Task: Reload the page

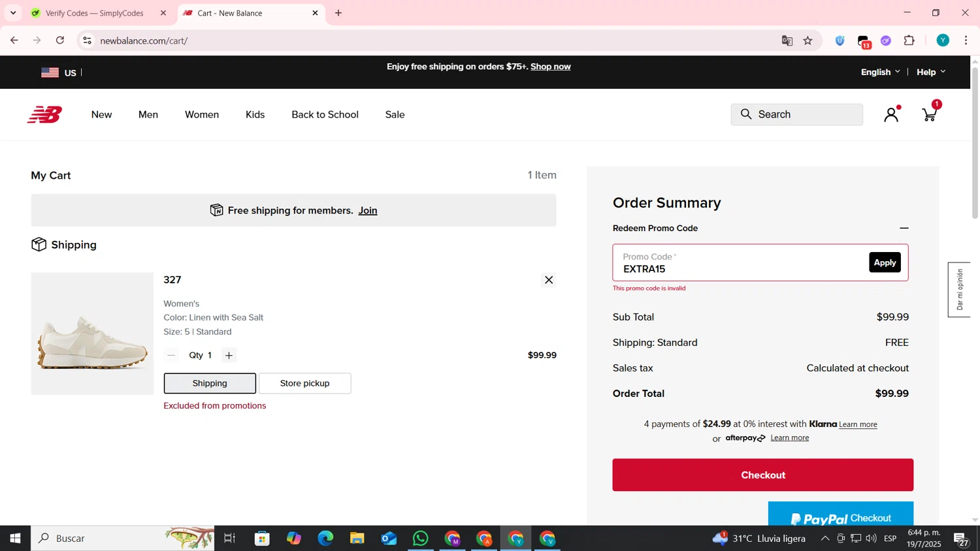Action: click(60, 40)
